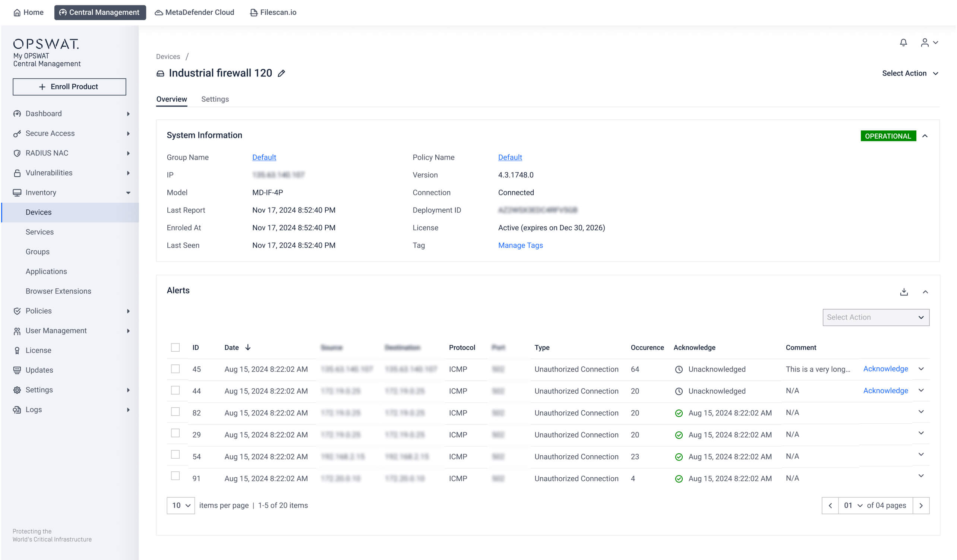Click the Date column sort arrow
Viewport: 957px width, 560px height.
pos(247,347)
